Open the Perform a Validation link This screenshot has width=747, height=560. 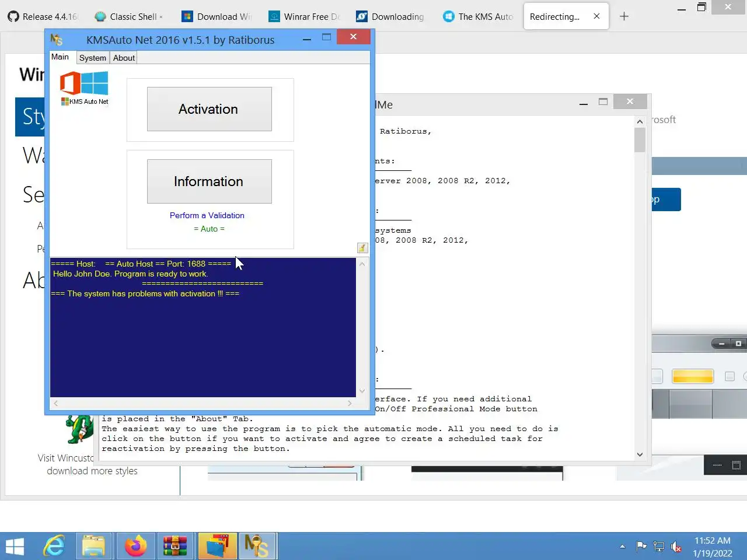pos(207,215)
